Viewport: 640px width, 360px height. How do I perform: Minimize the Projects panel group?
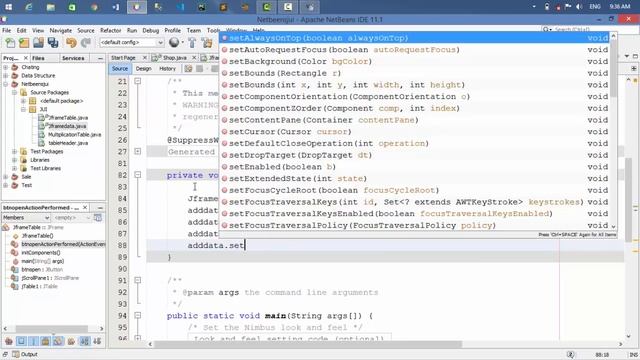100,58
